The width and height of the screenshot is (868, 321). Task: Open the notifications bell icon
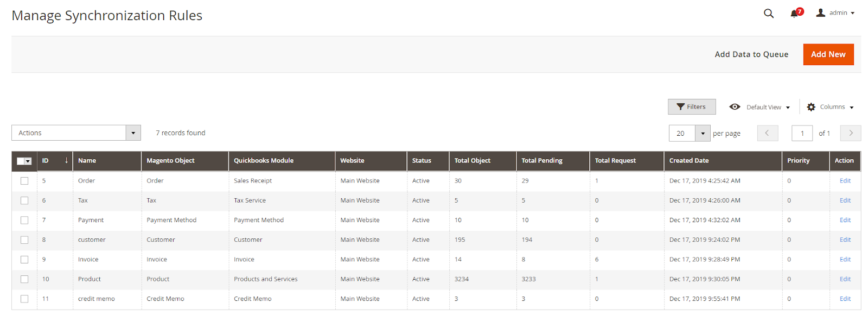pos(795,14)
